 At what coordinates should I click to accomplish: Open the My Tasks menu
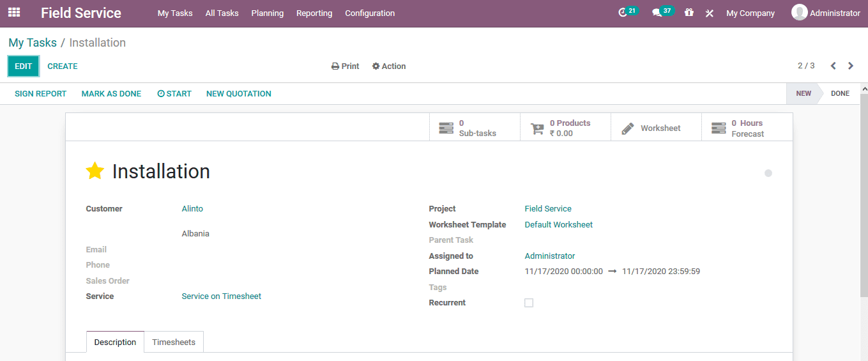tap(175, 13)
